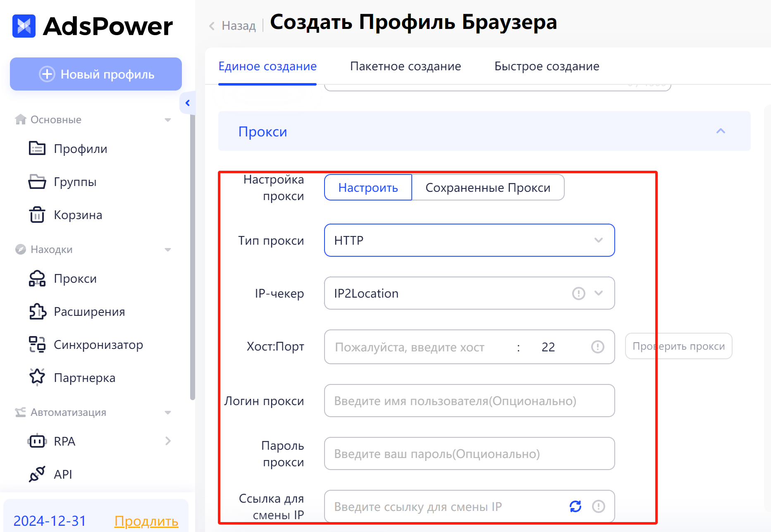The image size is (771, 532).
Task: Collapse the Автоматизация sidebar group arrow
Action: 168,413
